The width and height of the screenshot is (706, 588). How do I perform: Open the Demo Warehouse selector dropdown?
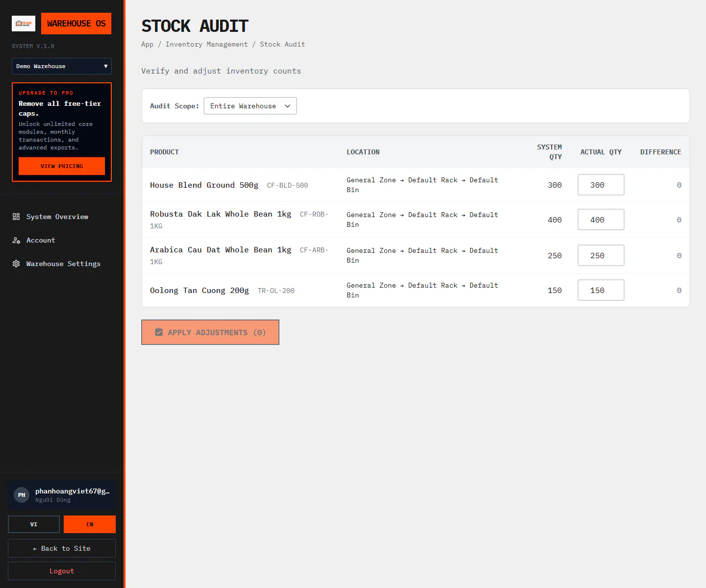62,66
